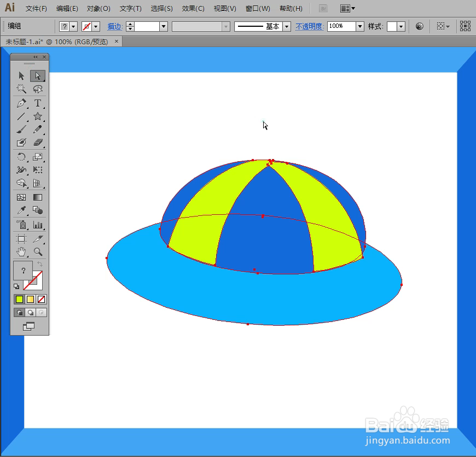476x457 pixels.
Task: Select the Slice tool
Action: pos(38,239)
